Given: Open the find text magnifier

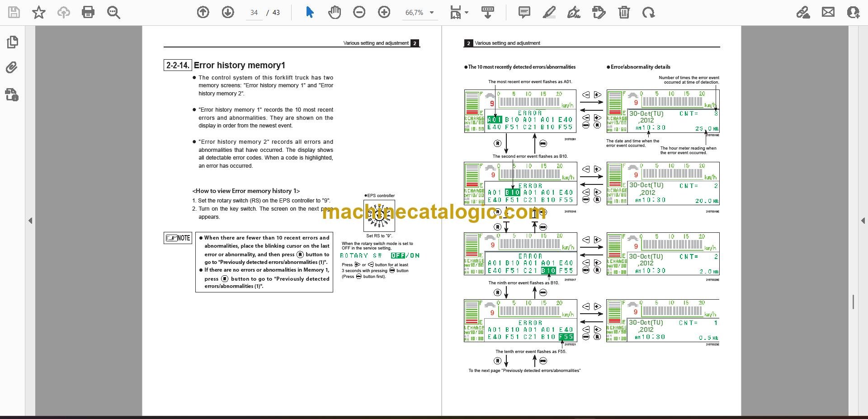Looking at the screenshot, I should pos(113,12).
